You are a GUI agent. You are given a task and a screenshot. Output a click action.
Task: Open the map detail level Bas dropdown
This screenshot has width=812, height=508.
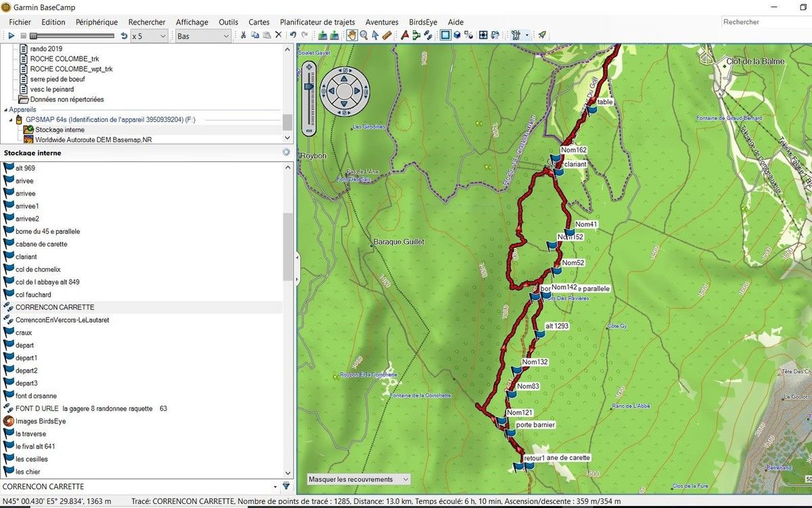pyautogui.click(x=203, y=36)
